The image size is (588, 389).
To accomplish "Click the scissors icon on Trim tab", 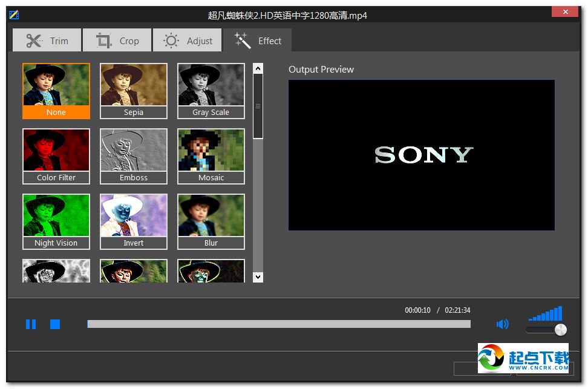I will (x=34, y=41).
